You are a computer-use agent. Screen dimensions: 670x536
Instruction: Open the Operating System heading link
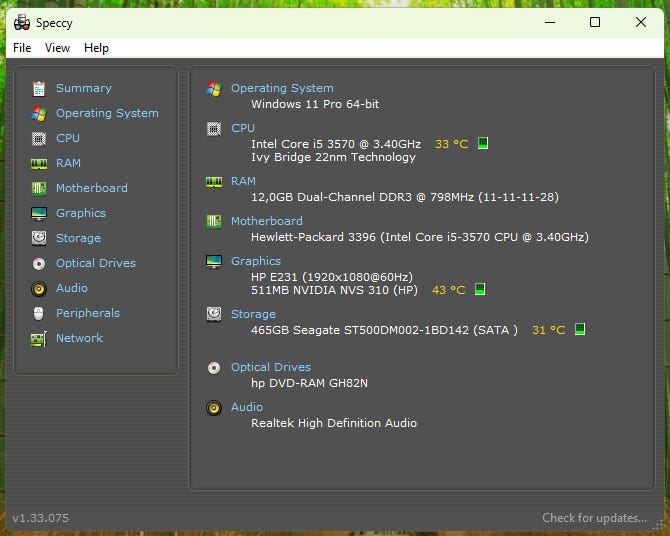(x=282, y=88)
